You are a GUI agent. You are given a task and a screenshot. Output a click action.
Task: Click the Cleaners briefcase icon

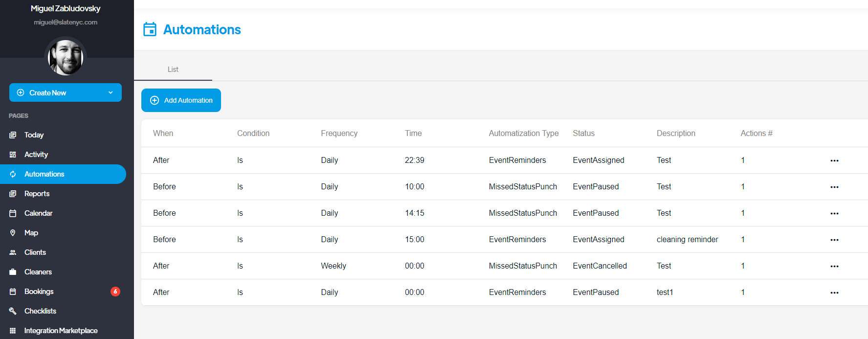[x=13, y=272]
